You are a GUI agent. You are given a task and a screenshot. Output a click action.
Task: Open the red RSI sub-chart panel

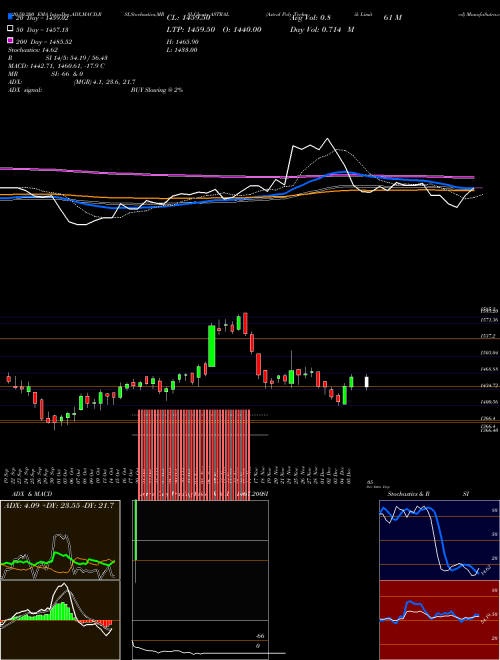(x=439, y=620)
